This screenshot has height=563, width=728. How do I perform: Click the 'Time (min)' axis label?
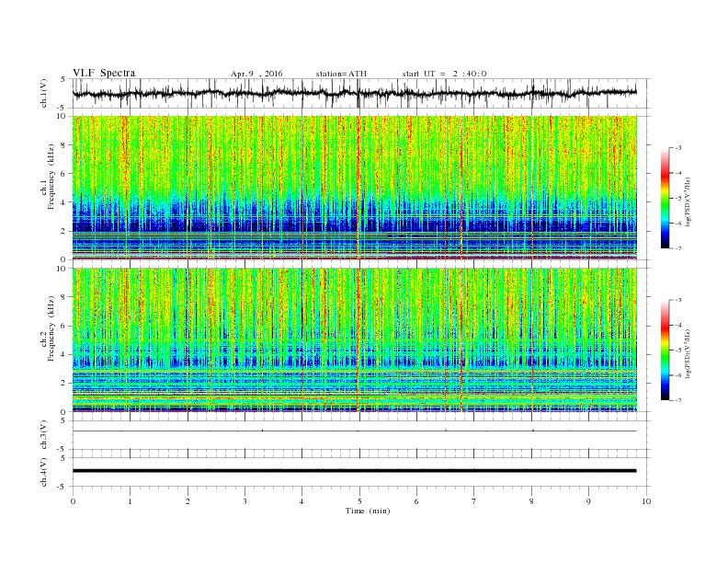368,511
